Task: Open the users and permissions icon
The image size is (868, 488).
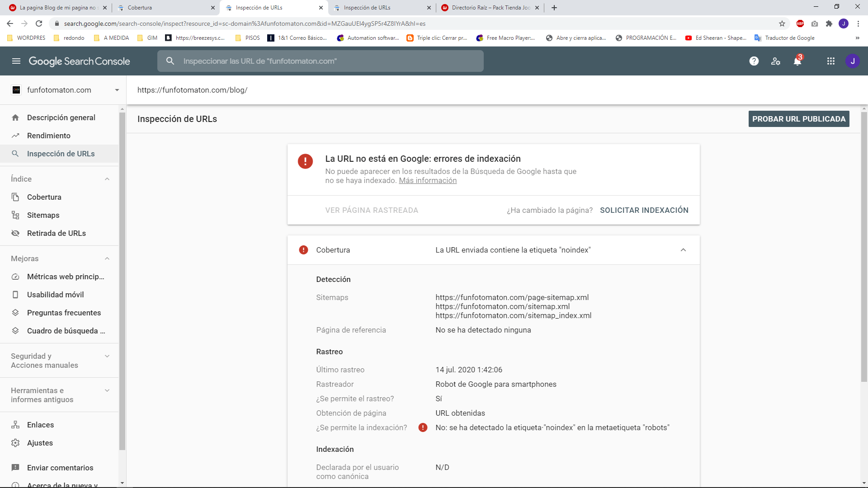Action: coord(776,61)
